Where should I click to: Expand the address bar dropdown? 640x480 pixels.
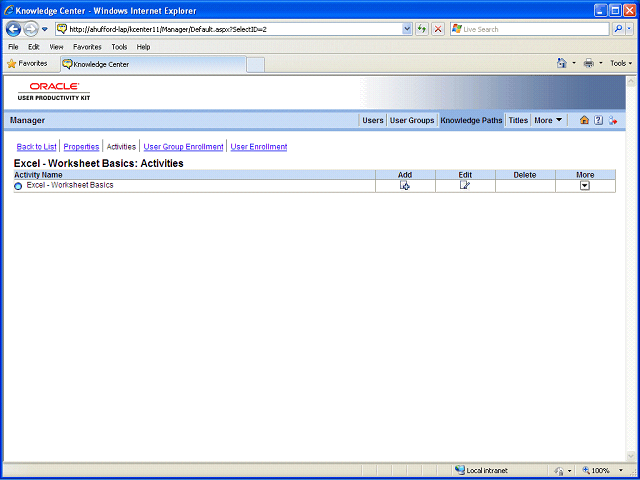tap(407, 29)
